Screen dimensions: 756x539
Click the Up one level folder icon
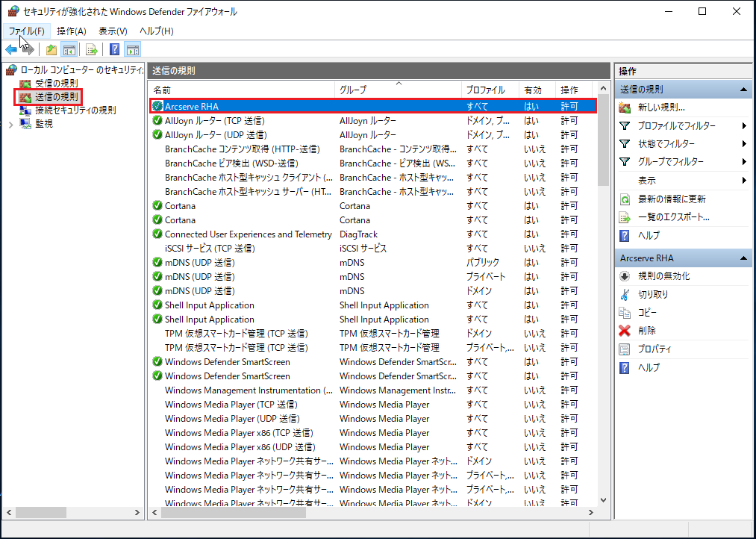(51, 50)
